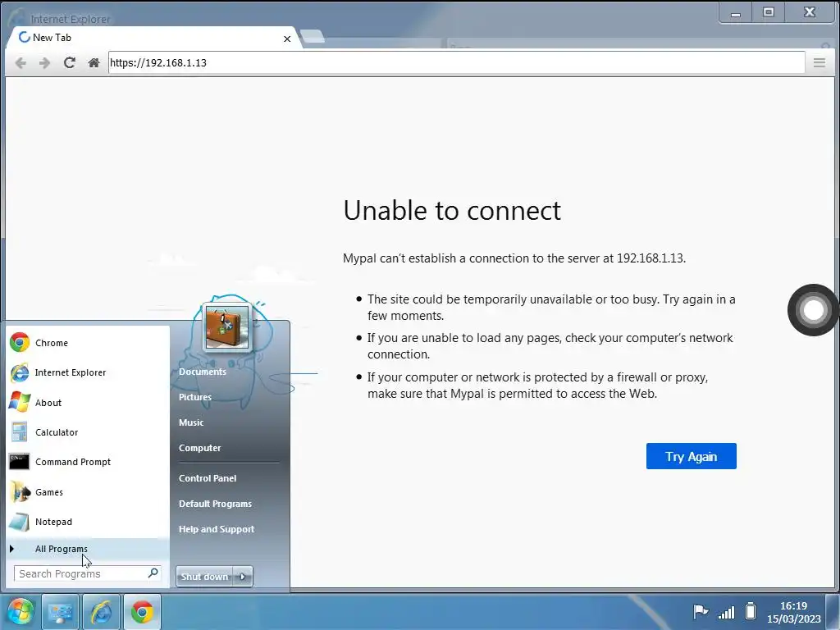Maximize the Internet Explorer window

(x=768, y=12)
